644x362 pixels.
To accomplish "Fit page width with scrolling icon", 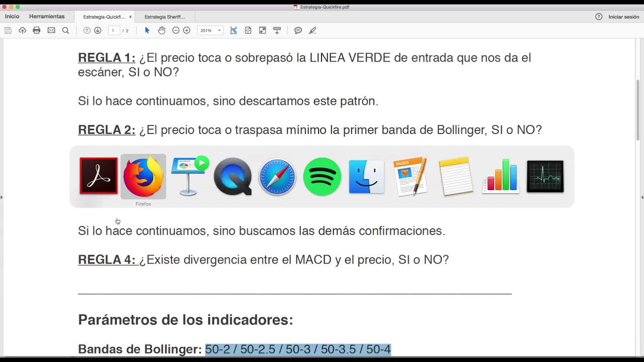I will point(233,31).
